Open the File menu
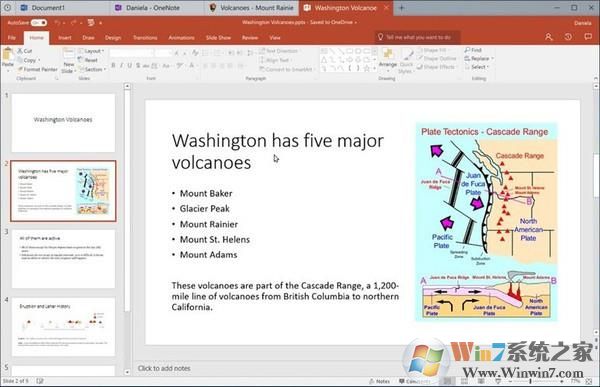Image resolution: width=600 pixels, height=387 pixels. coord(12,38)
